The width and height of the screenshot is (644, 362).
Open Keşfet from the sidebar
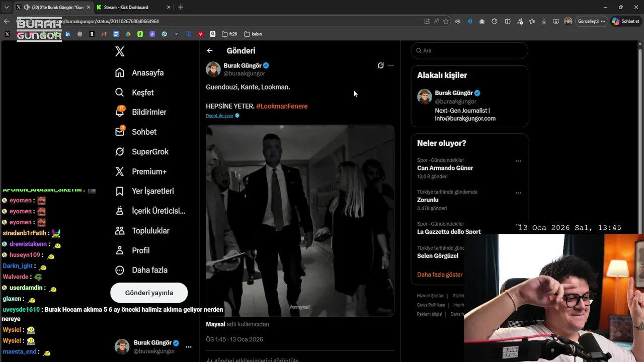pos(134,93)
